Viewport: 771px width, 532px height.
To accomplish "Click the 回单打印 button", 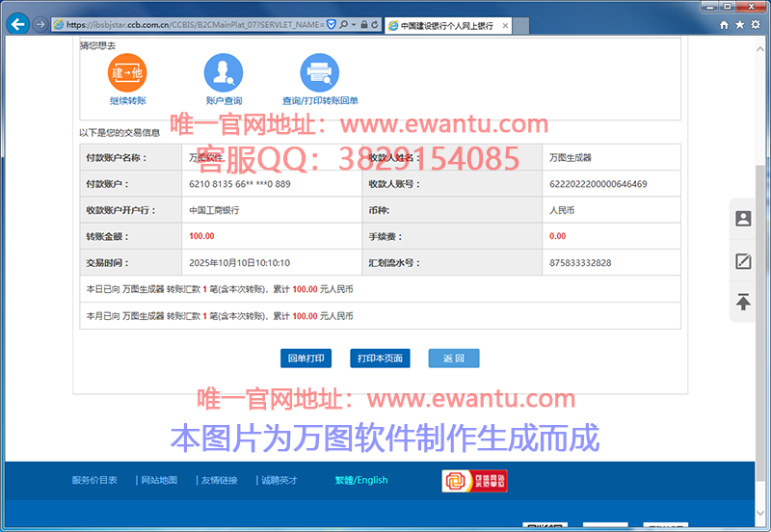I will point(306,359).
